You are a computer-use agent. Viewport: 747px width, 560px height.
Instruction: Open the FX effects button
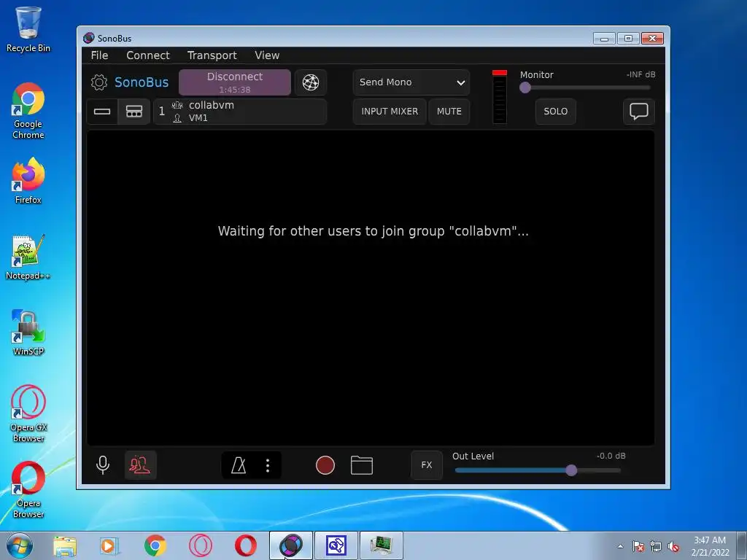[426, 464]
